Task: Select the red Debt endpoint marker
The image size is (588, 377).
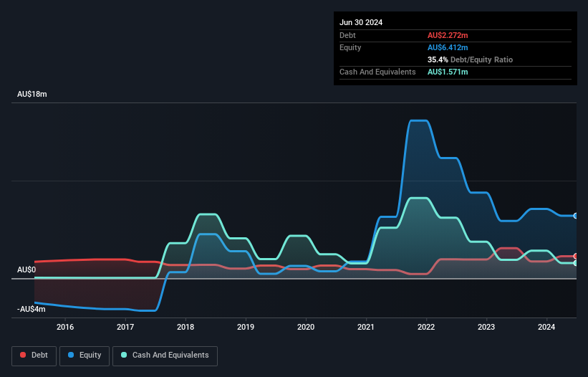Action: 575,256
